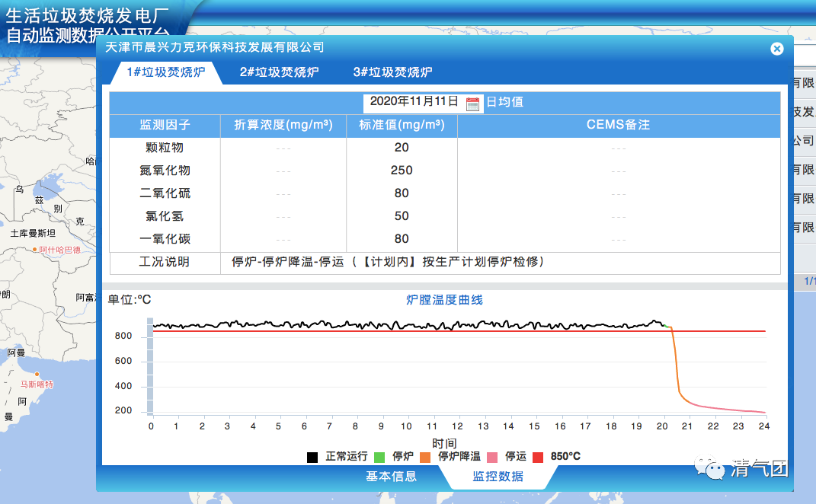Click the CEMS备注 column header

[x=618, y=125]
